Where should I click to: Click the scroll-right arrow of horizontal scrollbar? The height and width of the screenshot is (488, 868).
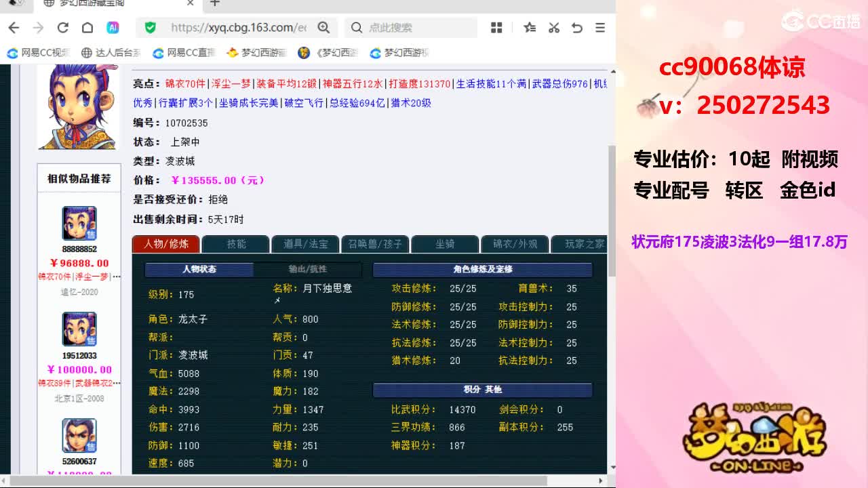point(600,481)
